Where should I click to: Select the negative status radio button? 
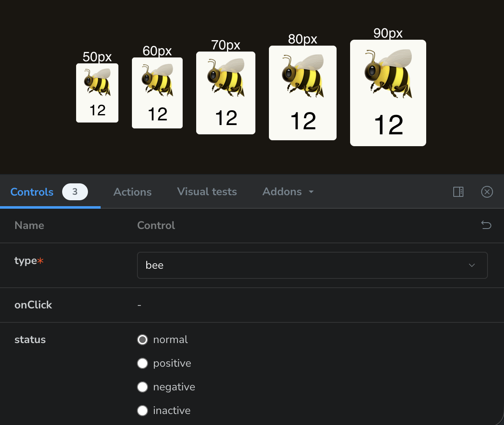pos(142,387)
